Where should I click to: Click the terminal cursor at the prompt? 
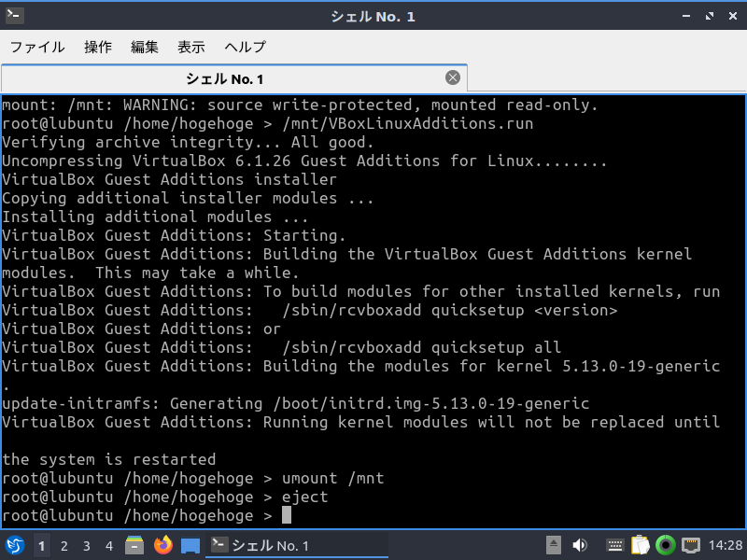287,515
